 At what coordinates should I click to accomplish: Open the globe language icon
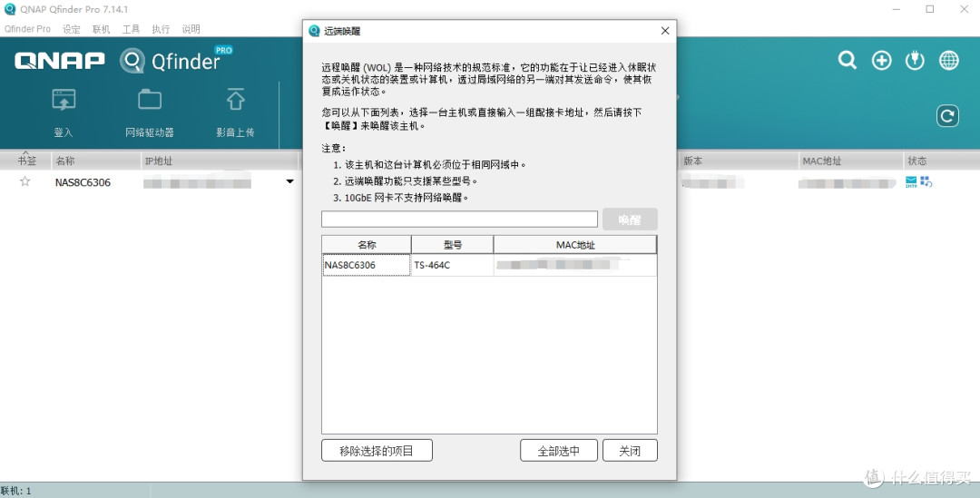coord(949,61)
